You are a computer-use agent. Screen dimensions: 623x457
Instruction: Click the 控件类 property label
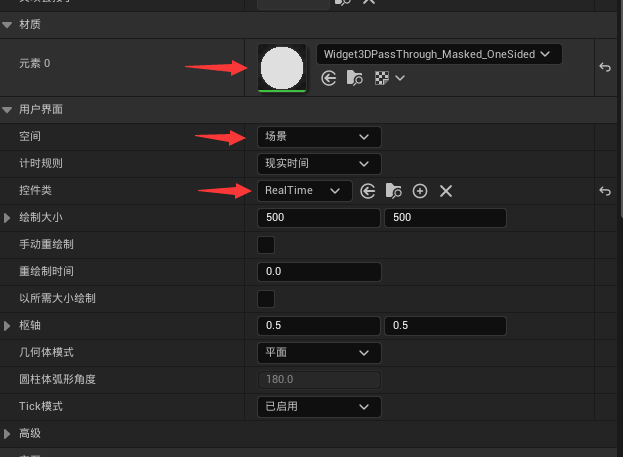click(x=35, y=191)
